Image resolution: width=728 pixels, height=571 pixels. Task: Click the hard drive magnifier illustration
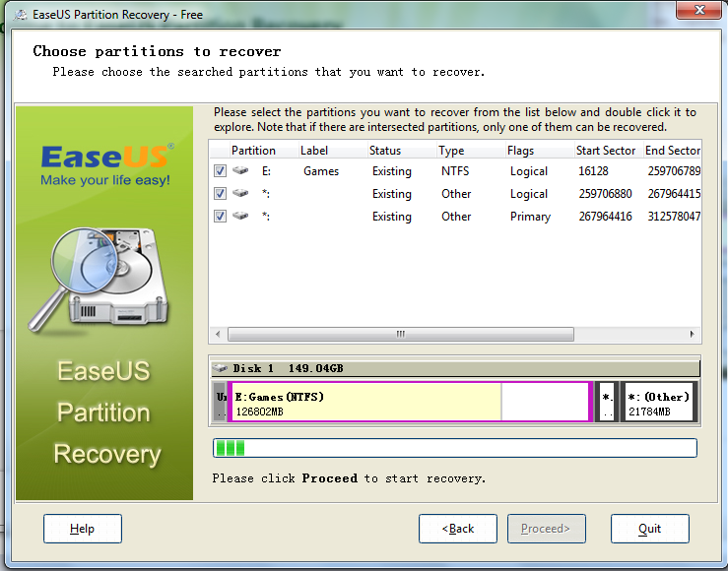click(x=99, y=280)
